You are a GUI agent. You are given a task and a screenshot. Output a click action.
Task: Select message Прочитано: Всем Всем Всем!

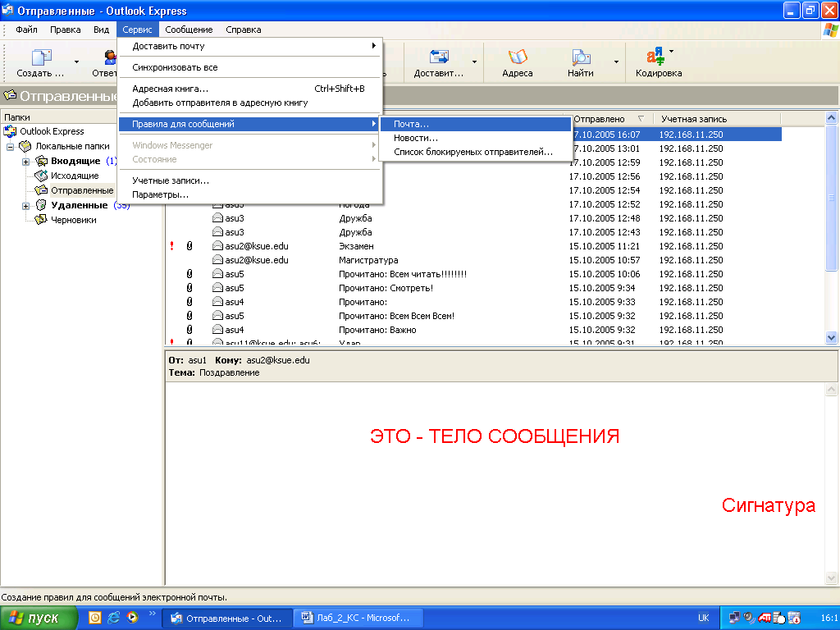pos(473,316)
